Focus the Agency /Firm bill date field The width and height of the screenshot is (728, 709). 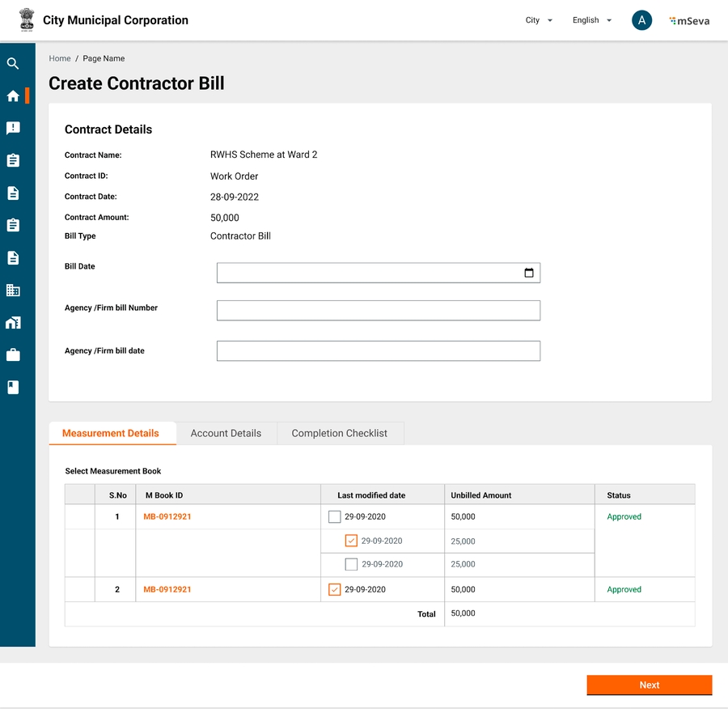pyautogui.click(x=378, y=350)
